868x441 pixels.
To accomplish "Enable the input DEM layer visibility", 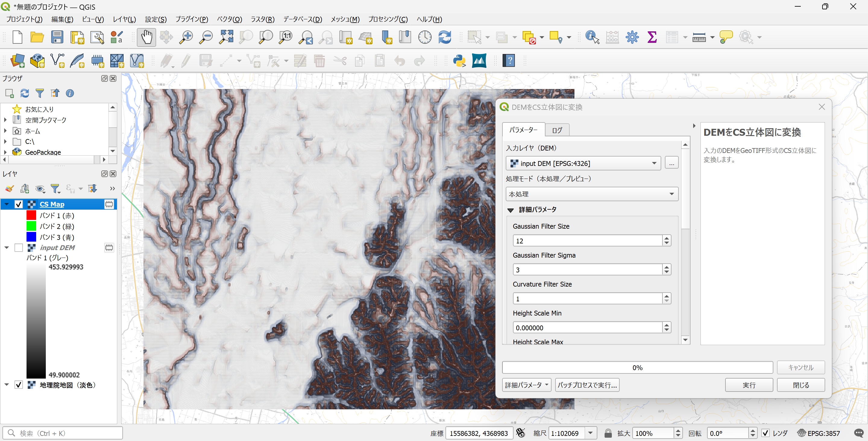I will [x=18, y=247].
